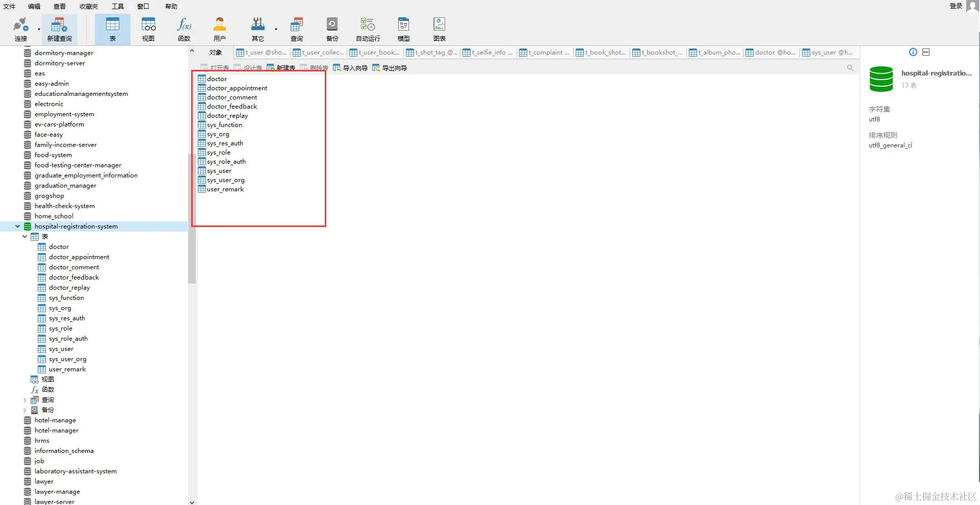The height and width of the screenshot is (505, 980).
Task: Select sys_function in the object list
Action: coord(224,125)
